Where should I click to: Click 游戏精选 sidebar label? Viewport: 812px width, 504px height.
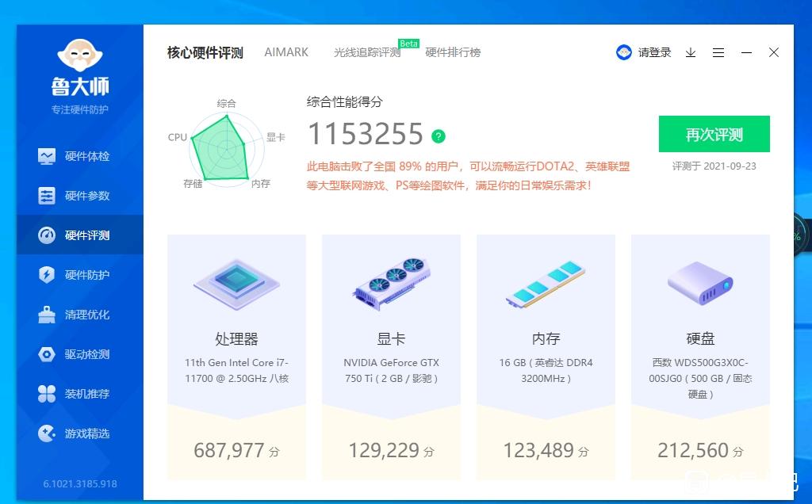click(87, 433)
